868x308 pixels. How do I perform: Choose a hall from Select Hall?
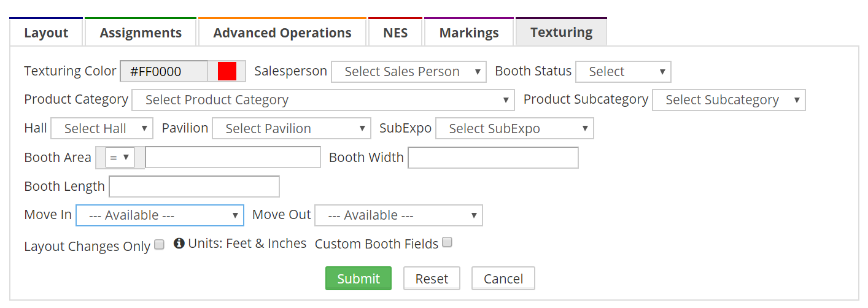coord(102,129)
